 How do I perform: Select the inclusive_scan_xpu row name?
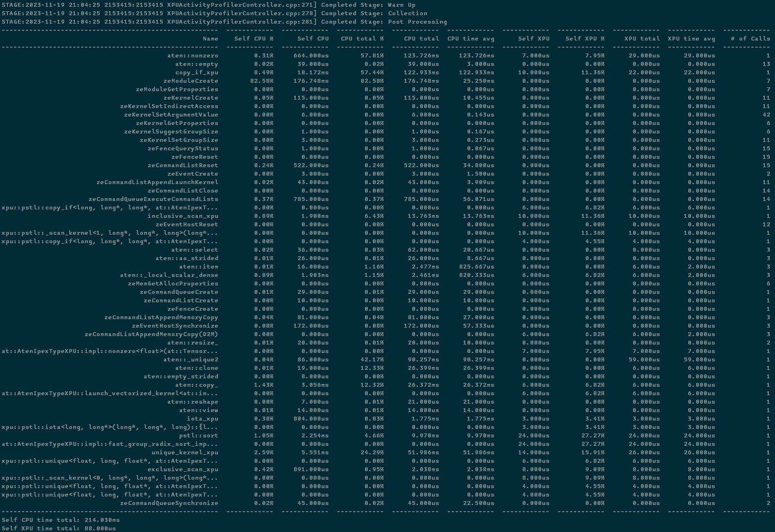182,216
